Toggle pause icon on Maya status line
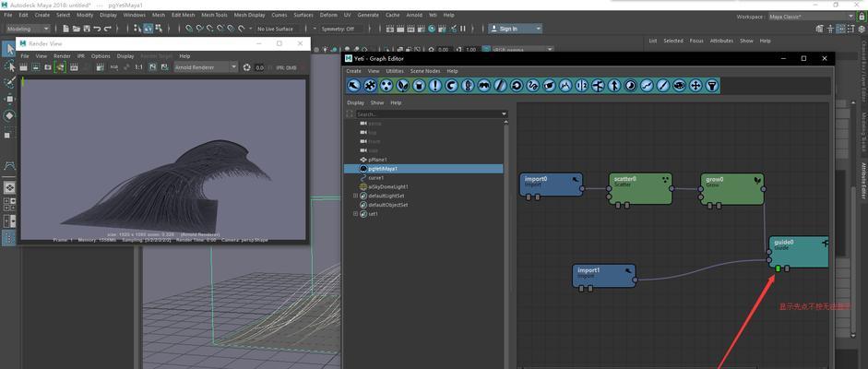 click(463, 29)
